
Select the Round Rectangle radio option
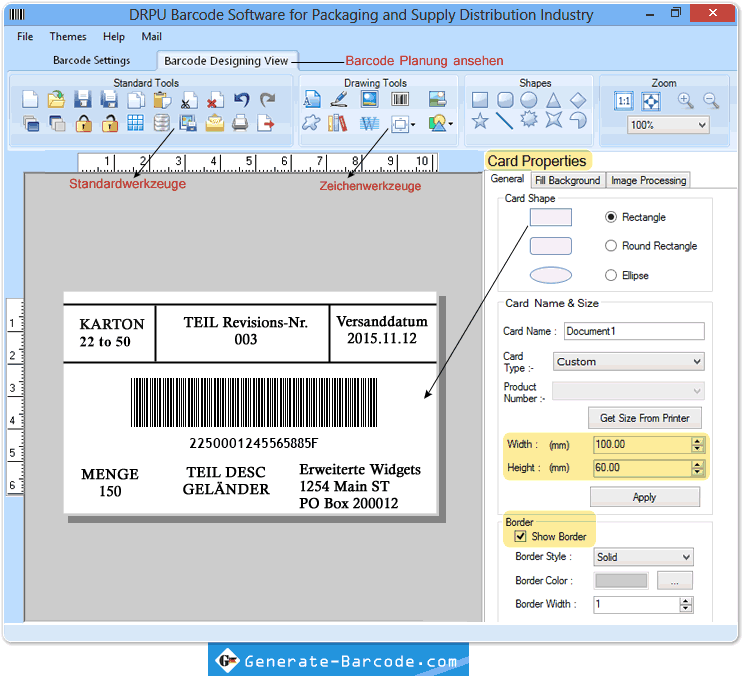tap(611, 246)
